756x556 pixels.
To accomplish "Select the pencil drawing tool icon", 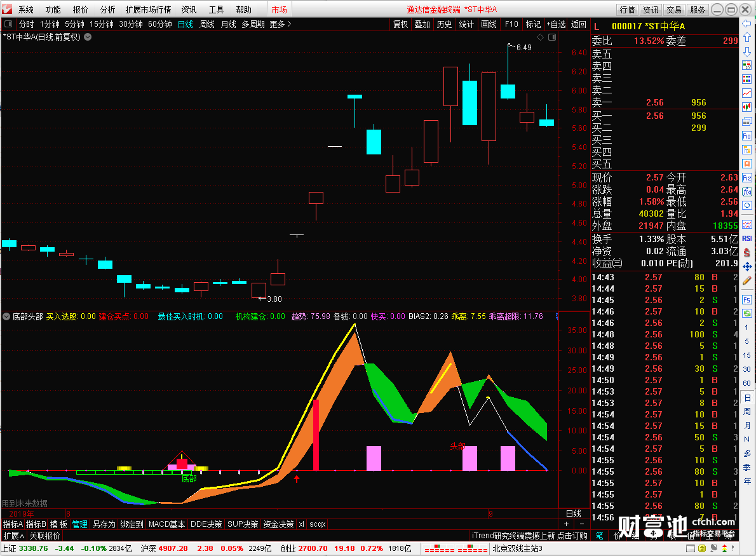I will [747, 281].
